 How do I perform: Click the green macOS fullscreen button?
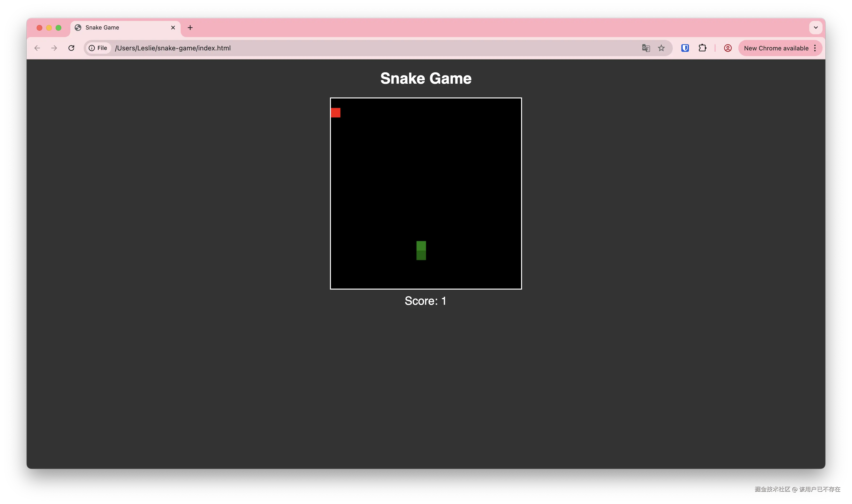coord(58,28)
